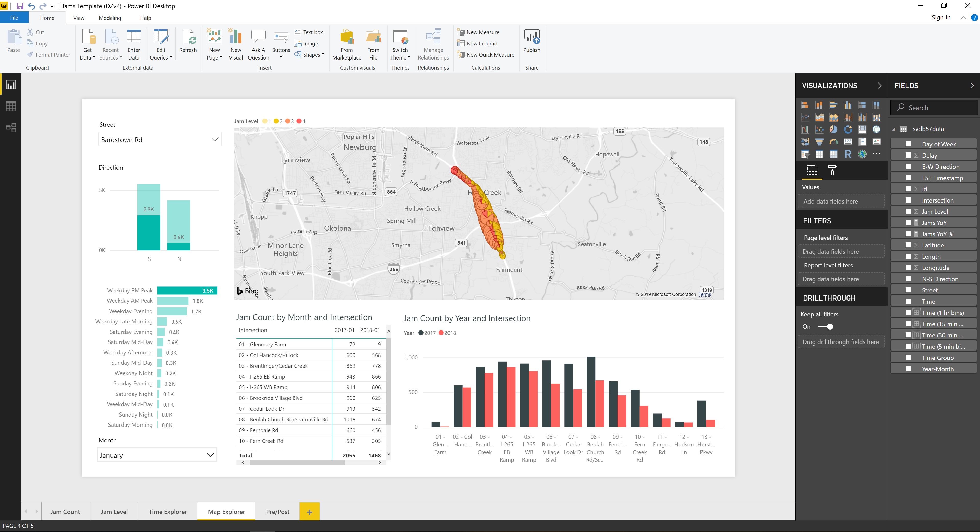Collapse the Fields pane chevron

[972, 86]
